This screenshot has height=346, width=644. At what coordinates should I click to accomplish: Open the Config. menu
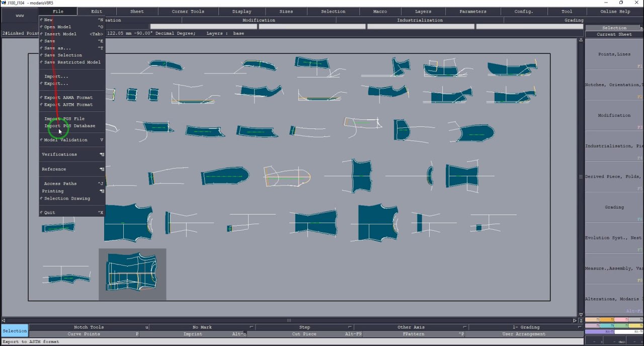point(524,11)
